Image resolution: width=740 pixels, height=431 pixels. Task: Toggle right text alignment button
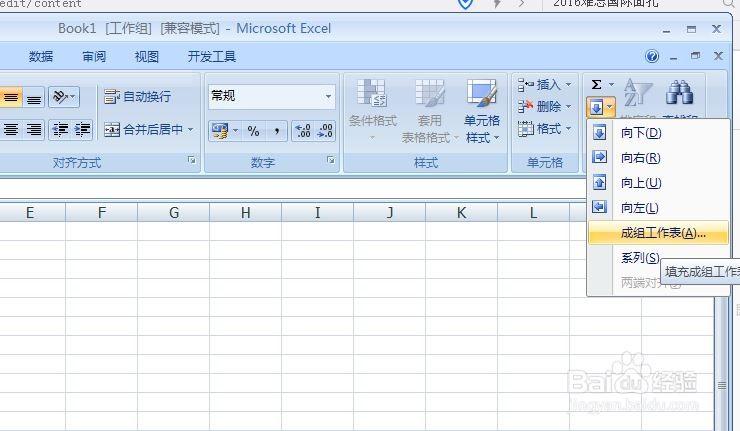tap(34, 130)
